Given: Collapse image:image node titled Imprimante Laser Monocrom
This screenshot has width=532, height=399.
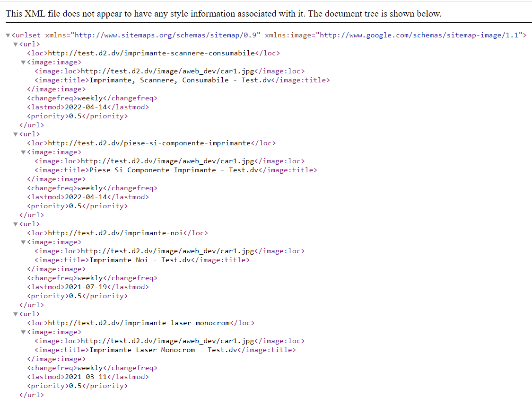Looking at the screenshot, I should [x=24, y=332].
